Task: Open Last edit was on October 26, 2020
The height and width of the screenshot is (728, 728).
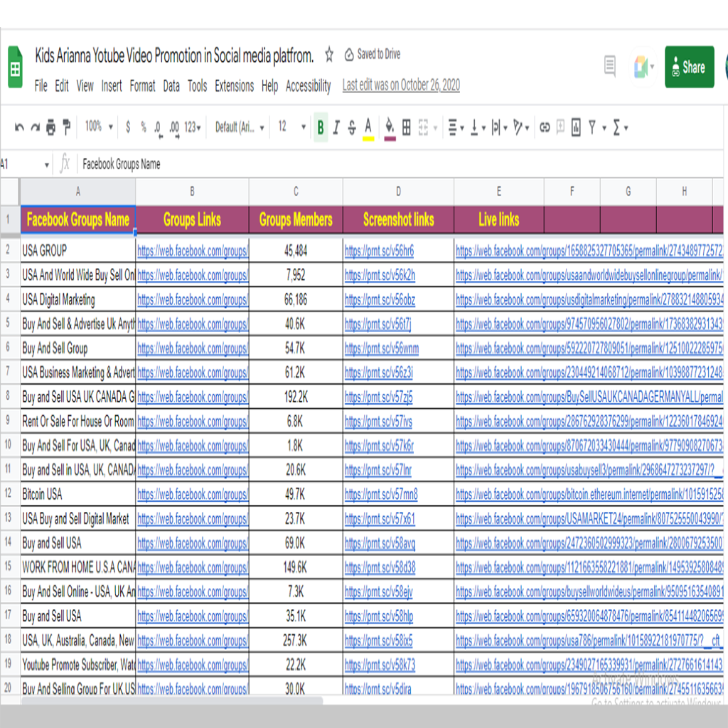Action: click(x=401, y=85)
